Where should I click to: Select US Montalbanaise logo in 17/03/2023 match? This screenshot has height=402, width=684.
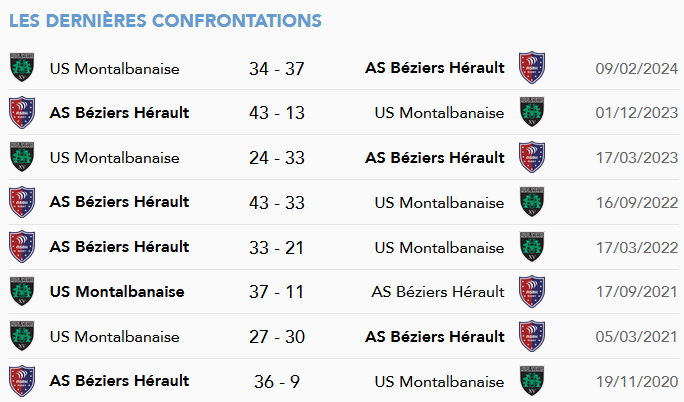pyautogui.click(x=22, y=157)
